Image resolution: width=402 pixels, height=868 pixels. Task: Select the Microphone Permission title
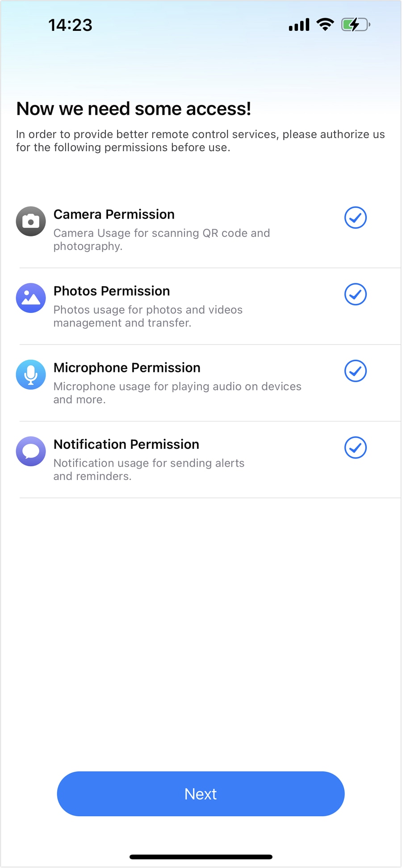(127, 368)
